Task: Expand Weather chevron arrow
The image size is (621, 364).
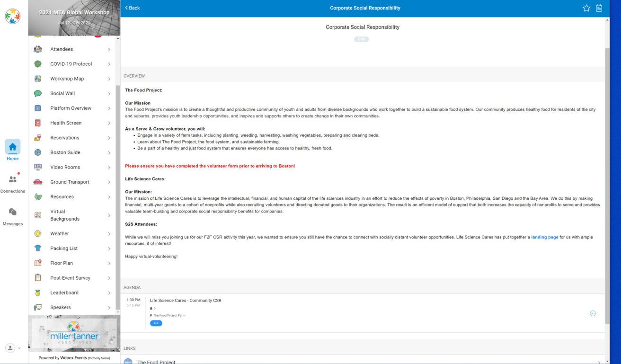Action: [x=109, y=234]
